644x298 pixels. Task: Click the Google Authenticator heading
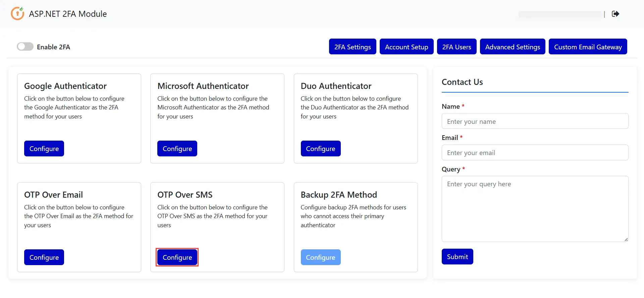(65, 86)
